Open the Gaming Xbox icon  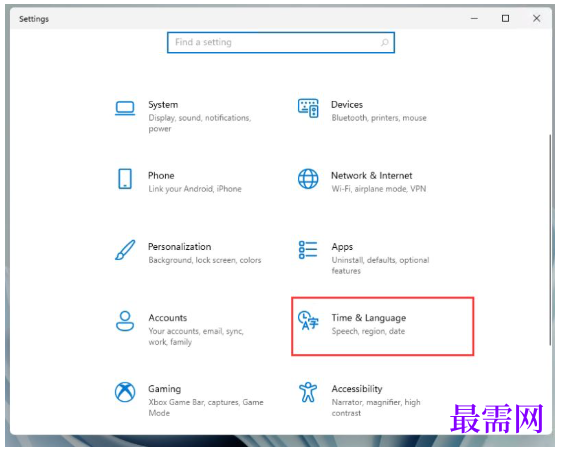click(125, 392)
